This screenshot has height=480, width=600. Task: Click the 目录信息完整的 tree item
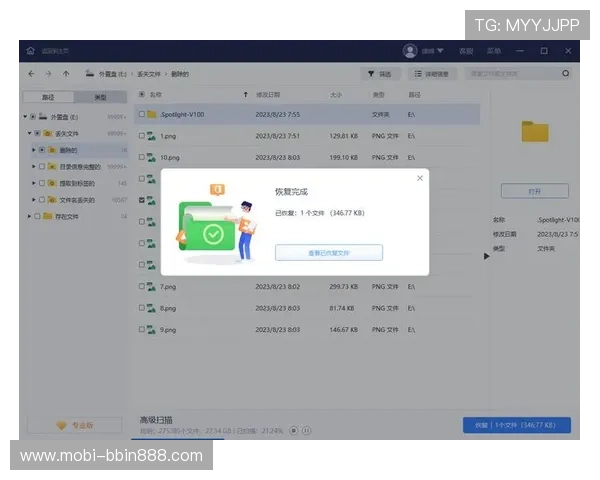(80, 167)
